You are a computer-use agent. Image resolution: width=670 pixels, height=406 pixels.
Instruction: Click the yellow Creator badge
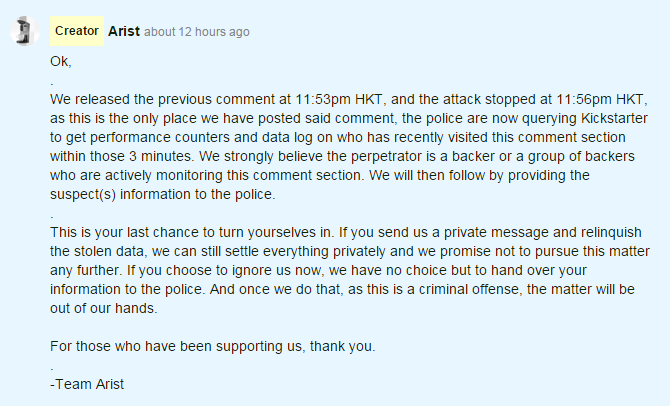click(x=77, y=31)
